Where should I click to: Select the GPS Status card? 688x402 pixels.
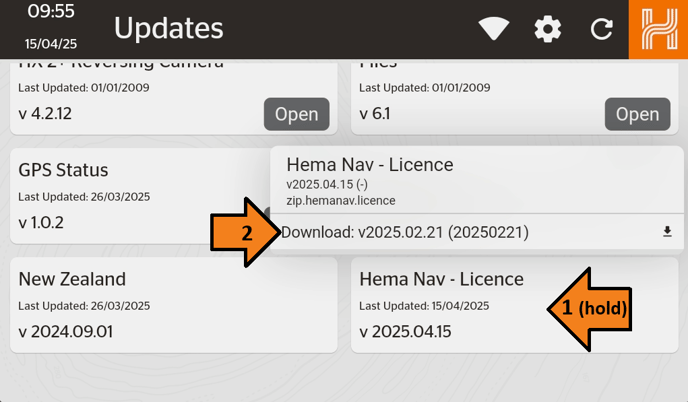(140, 196)
